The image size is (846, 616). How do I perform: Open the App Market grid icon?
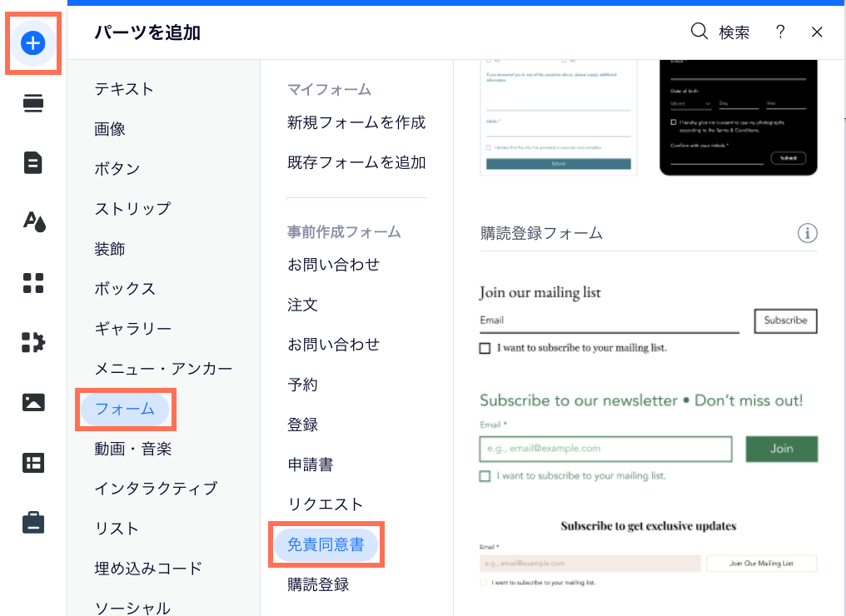[x=32, y=282]
